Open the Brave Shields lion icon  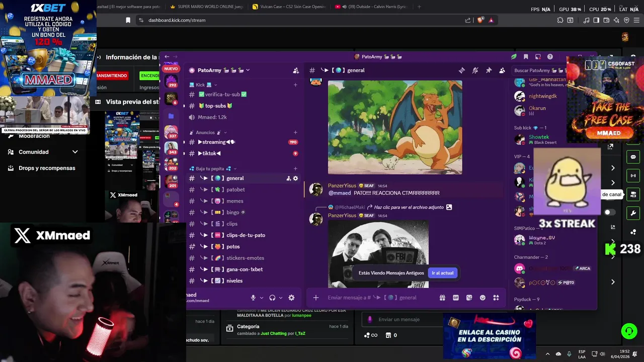[480, 20]
